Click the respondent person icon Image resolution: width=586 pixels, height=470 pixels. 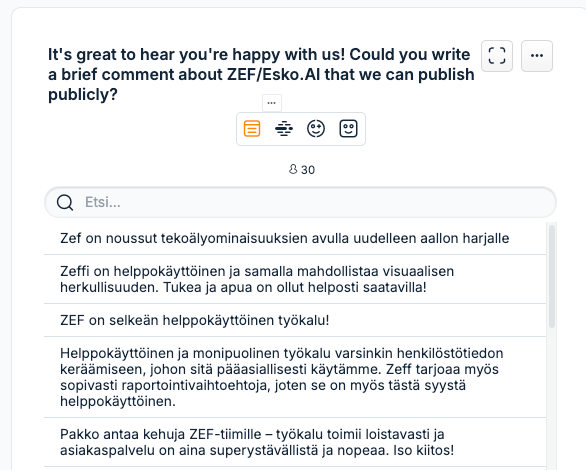coord(293,169)
